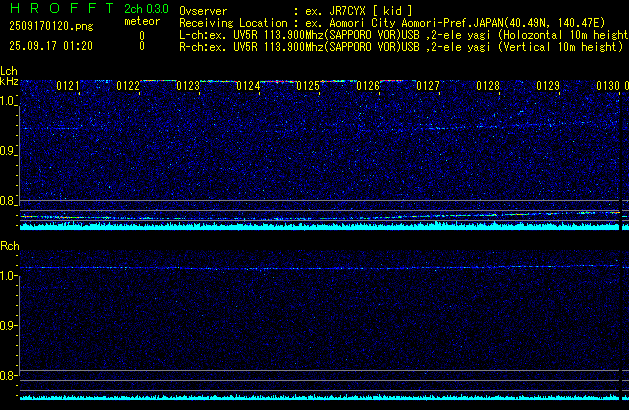Click the 0.8 kHz tick on Rch axis
Viewport: 629px width, 410px height.
[x=8, y=375]
